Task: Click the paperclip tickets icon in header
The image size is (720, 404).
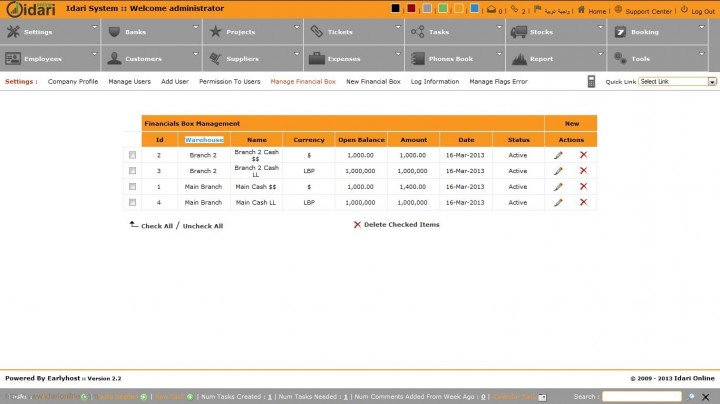Action: (x=514, y=9)
